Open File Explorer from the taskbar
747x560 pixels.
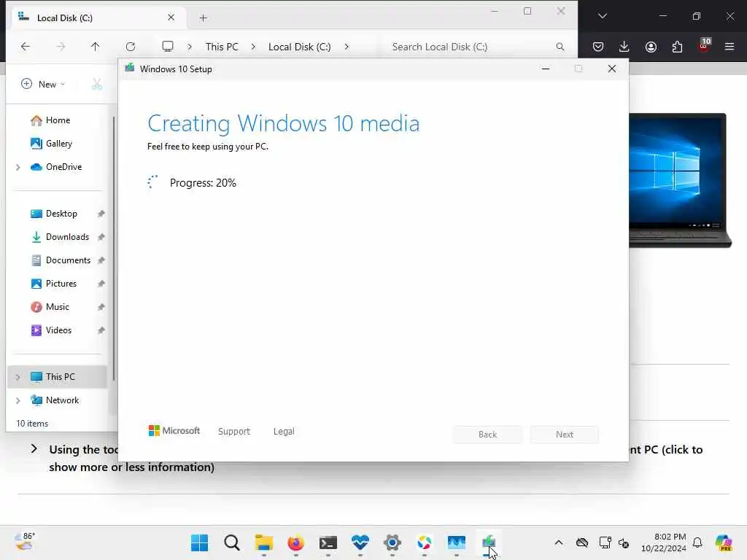coord(263,542)
